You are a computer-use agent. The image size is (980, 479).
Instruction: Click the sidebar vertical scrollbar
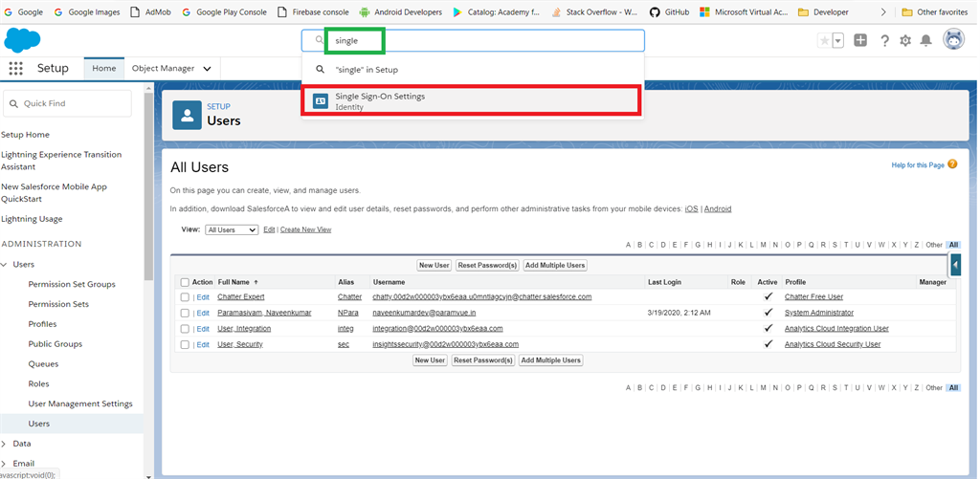pos(148,187)
